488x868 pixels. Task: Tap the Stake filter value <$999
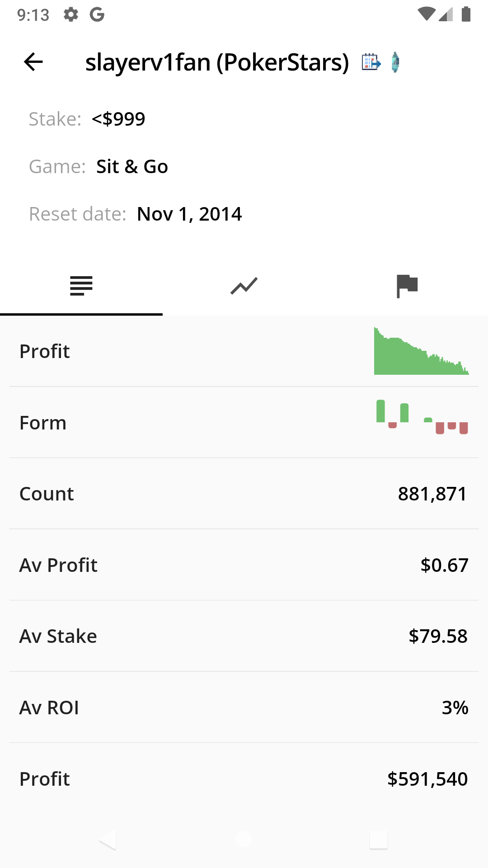click(x=118, y=119)
